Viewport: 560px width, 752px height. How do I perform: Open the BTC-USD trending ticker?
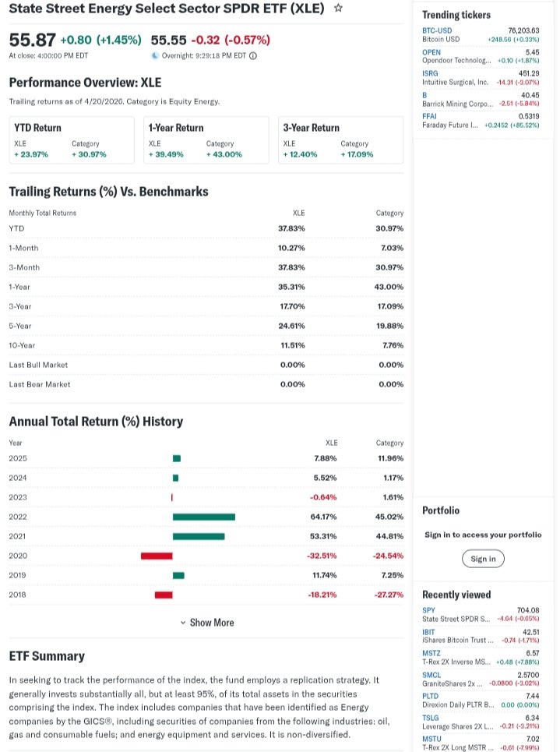[x=431, y=30]
